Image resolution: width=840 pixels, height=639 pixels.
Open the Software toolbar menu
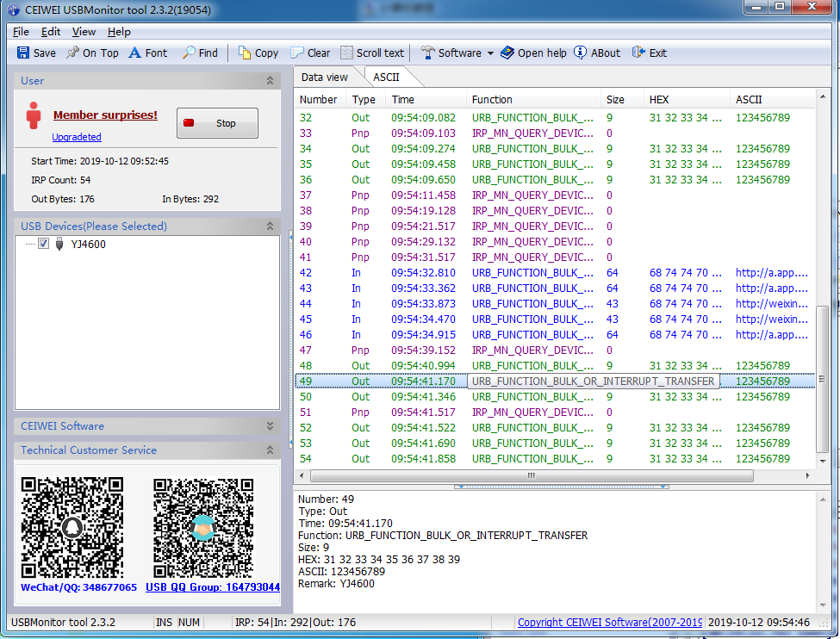451,53
